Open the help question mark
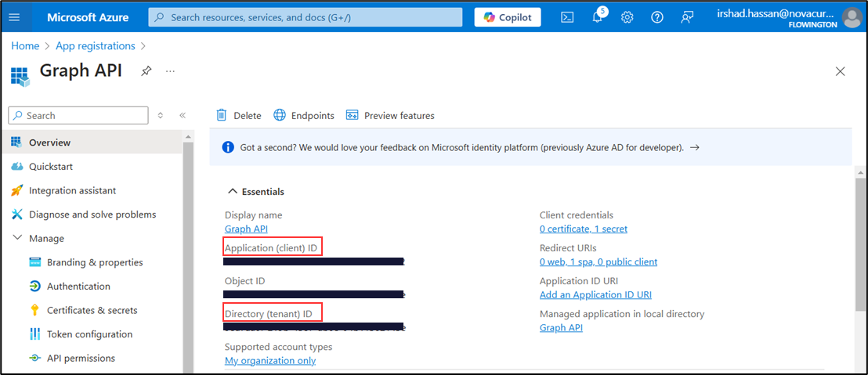 tap(657, 17)
